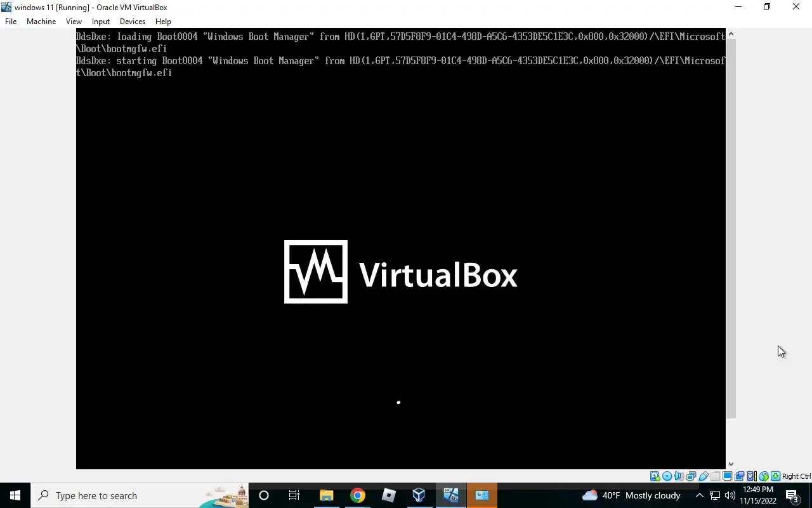Image resolution: width=812 pixels, height=508 pixels.
Task: Click the scroll up arrow of VM view
Action: click(x=731, y=34)
